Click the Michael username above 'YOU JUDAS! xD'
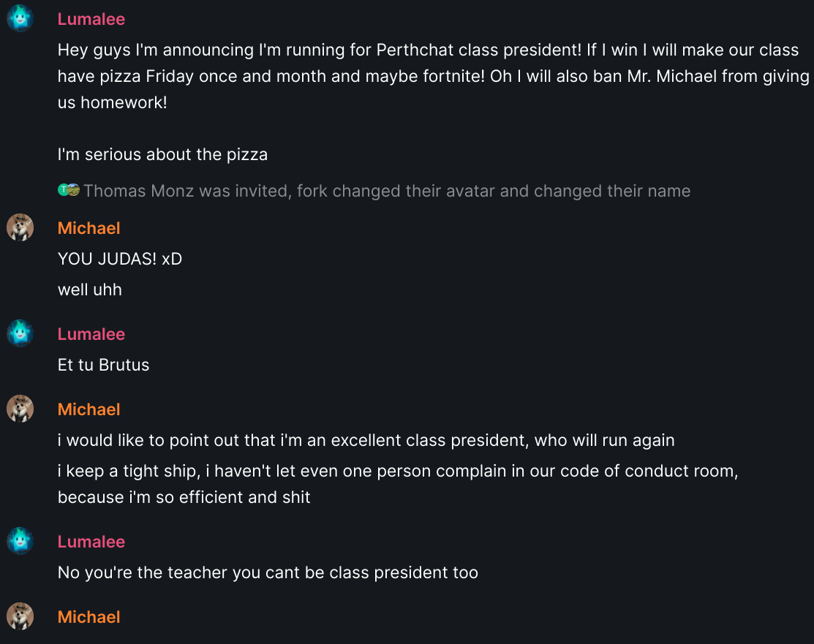814x644 pixels. click(88, 228)
